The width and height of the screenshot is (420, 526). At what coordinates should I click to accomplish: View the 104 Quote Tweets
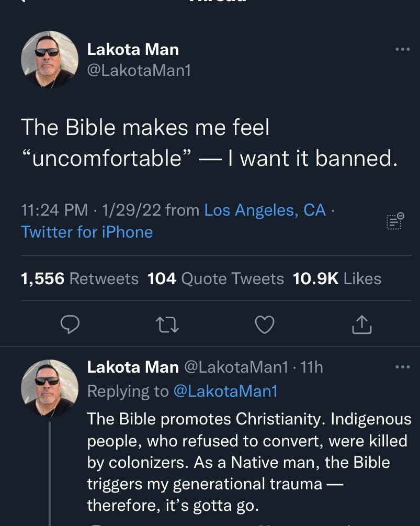click(215, 278)
